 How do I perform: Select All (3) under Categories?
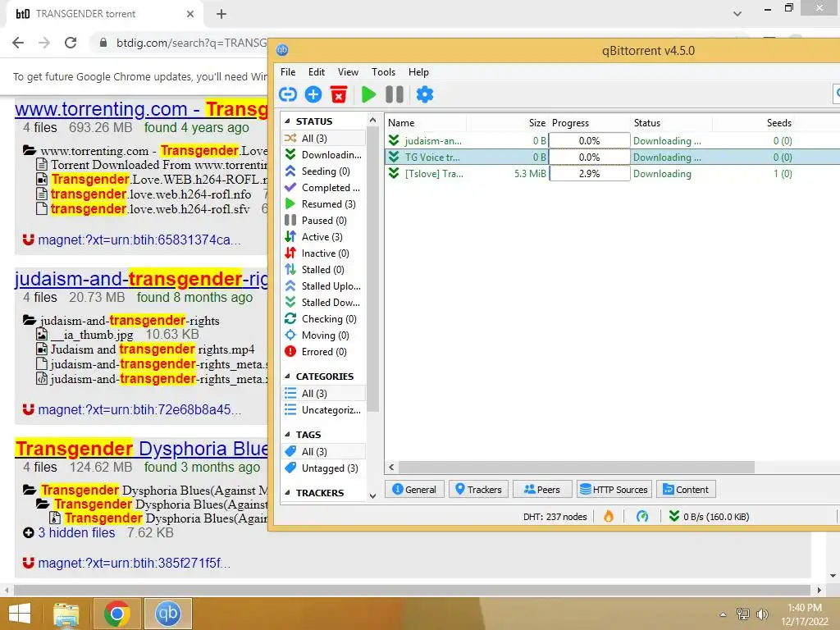[x=323, y=393]
